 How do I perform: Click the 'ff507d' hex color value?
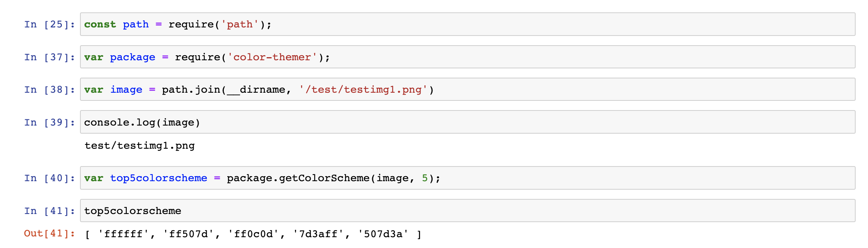(189, 234)
